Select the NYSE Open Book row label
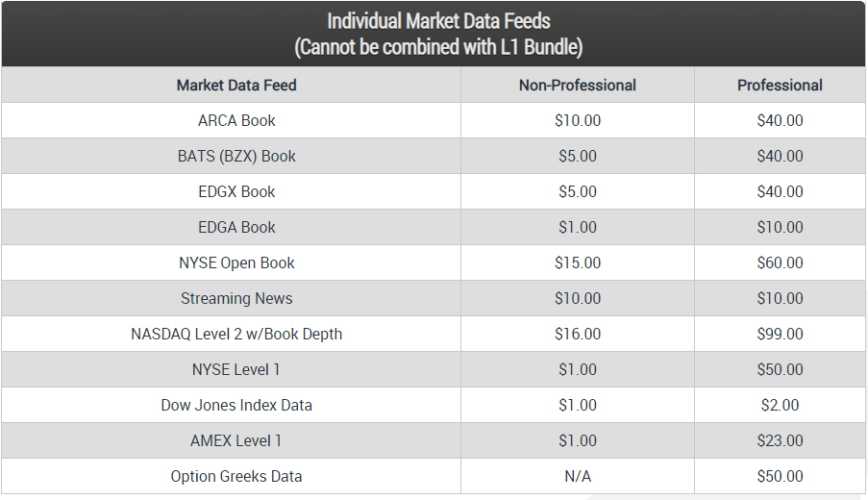 tap(236, 263)
